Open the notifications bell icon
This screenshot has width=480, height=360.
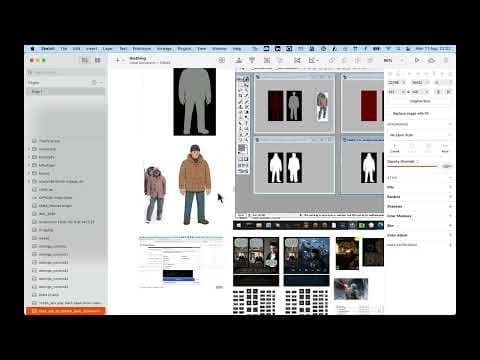coord(446,60)
